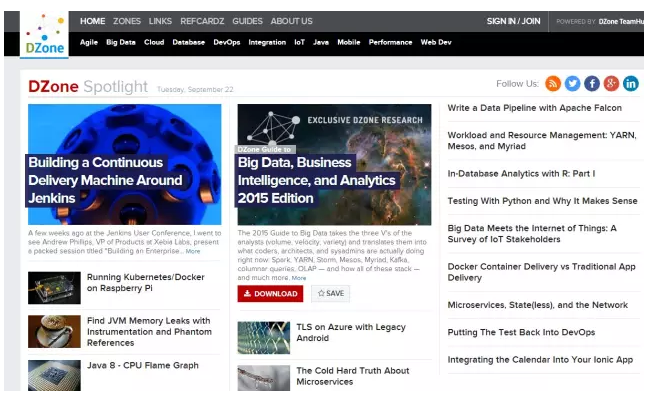This screenshot has width=648, height=395.
Task: Select the IoT zone
Action: 299,42
